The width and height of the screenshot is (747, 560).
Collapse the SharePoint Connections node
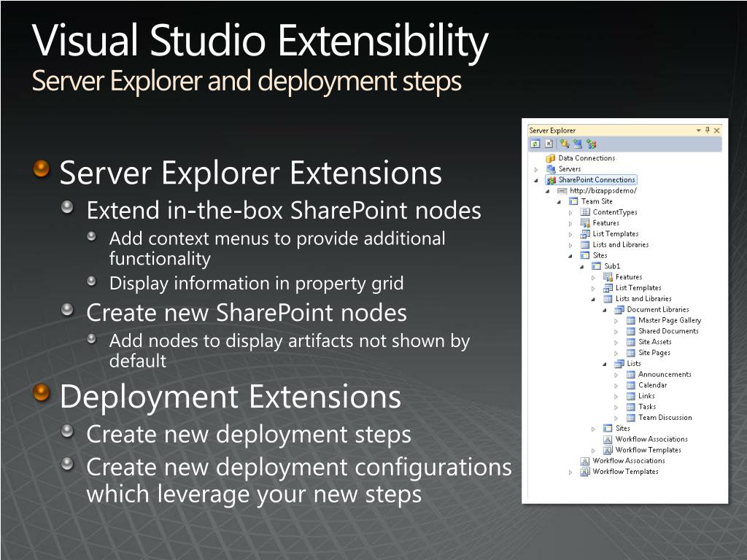pyautogui.click(x=536, y=181)
